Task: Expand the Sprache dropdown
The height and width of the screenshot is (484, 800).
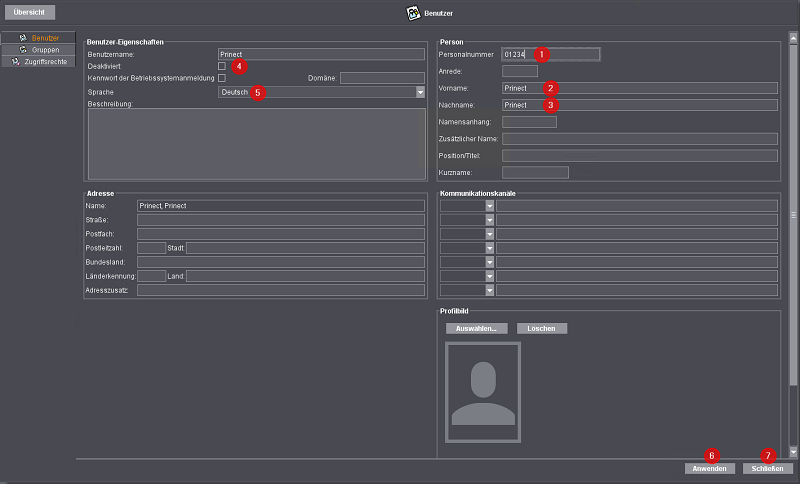Action: click(x=421, y=92)
